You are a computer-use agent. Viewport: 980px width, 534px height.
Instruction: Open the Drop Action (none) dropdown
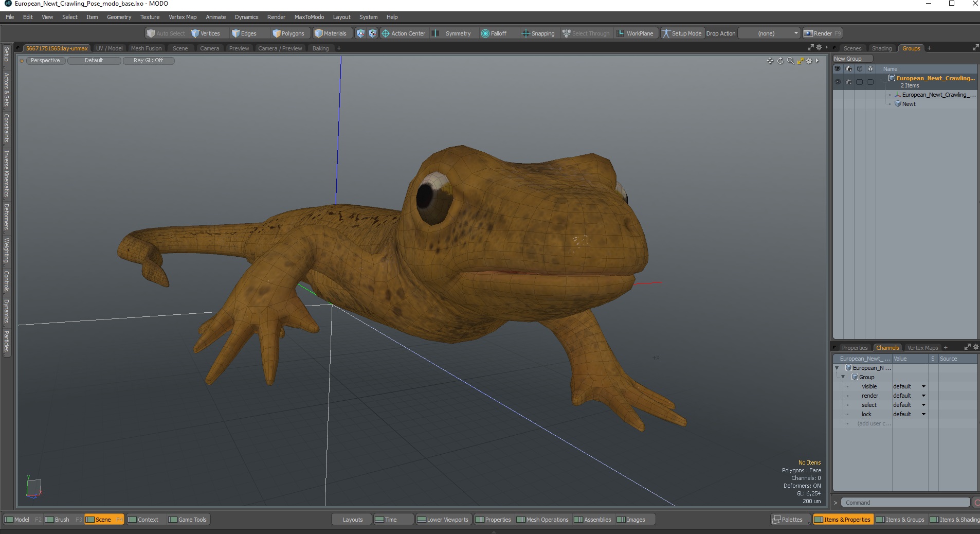[769, 33]
